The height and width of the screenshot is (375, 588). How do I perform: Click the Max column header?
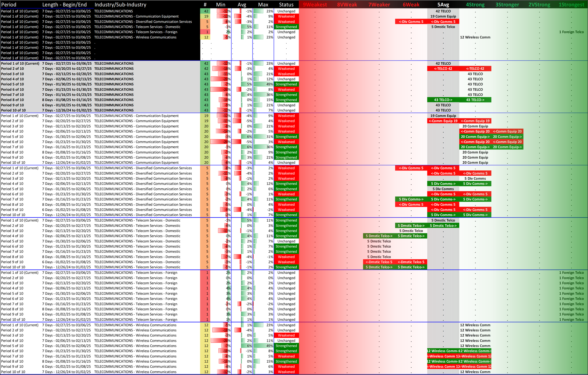point(263,5)
